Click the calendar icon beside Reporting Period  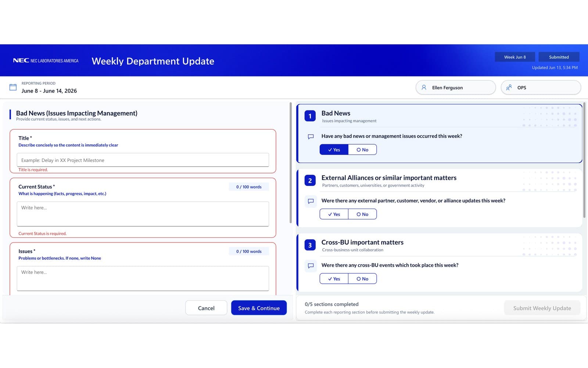pos(13,87)
